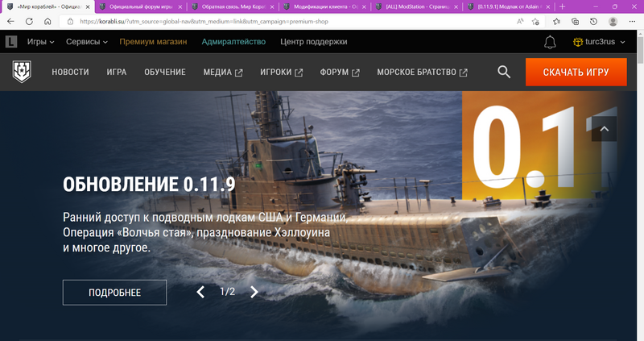The height and width of the screenshot is (341, 644).
Task: Open browser history icon
Action: (x=593, y=22)
